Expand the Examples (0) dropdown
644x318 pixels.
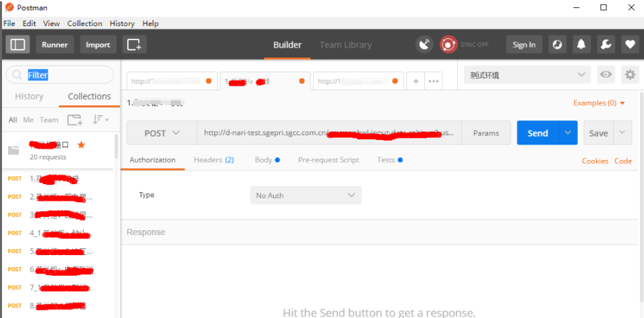coord(599,103)
